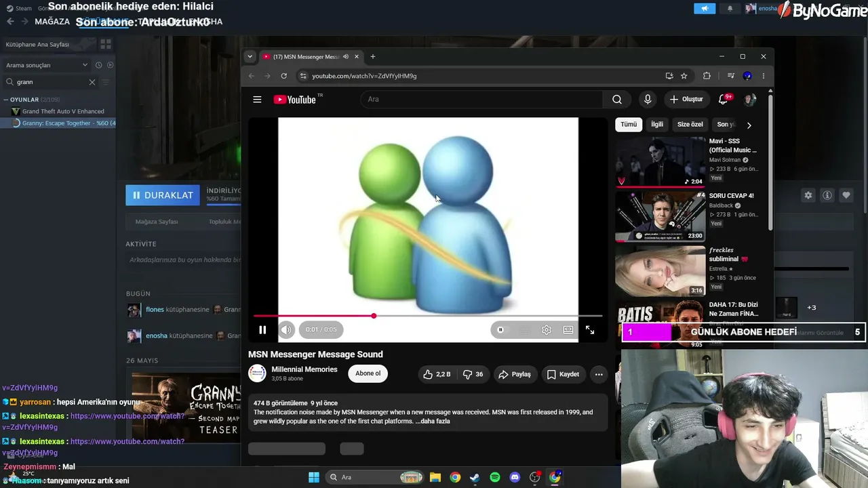Screen dimensions: 868x488
Task: Open the Windows Start menu
Action: pos(314,477)
